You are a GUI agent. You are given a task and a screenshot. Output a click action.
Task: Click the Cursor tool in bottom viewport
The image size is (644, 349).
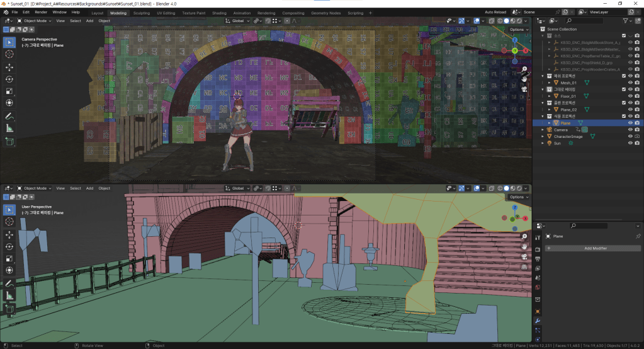9,222
